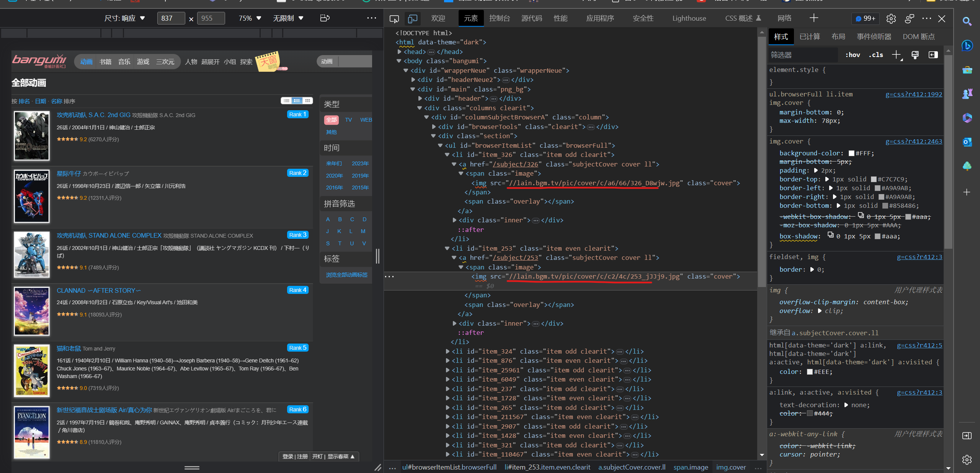
Task: Expand the head element node
Action: click(399, 52)
